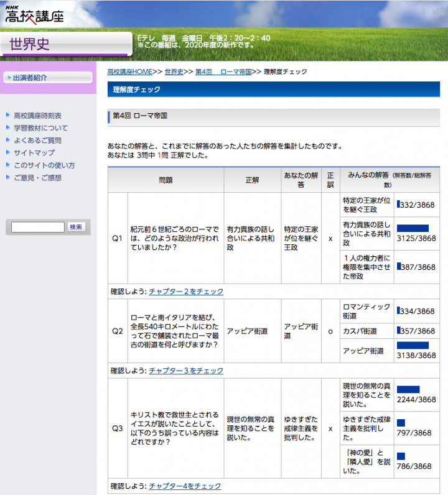Viewport: 448px width, 495px height.
Task: Open 第4回 ローマ帝国 breadcrumb link
Action: pyautogui.click(x=223, y=72)
